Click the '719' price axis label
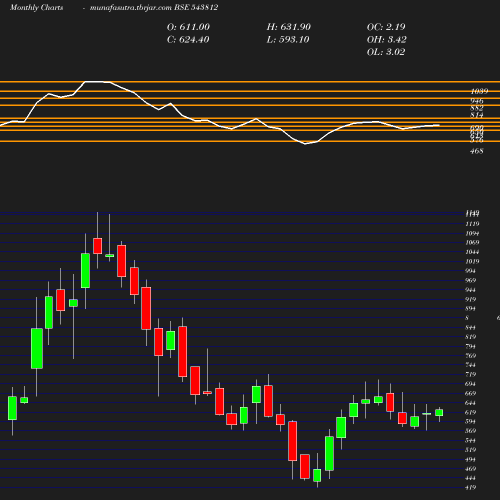 point(471,375)
